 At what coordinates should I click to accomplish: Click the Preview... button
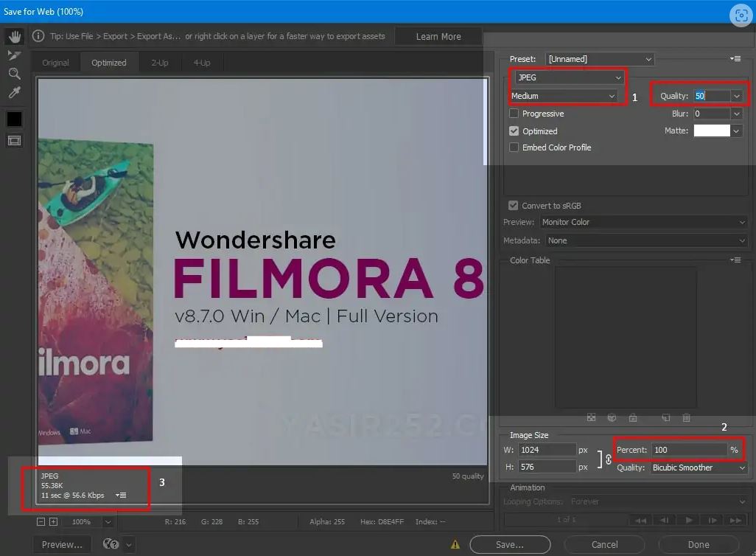pos(62,544)
